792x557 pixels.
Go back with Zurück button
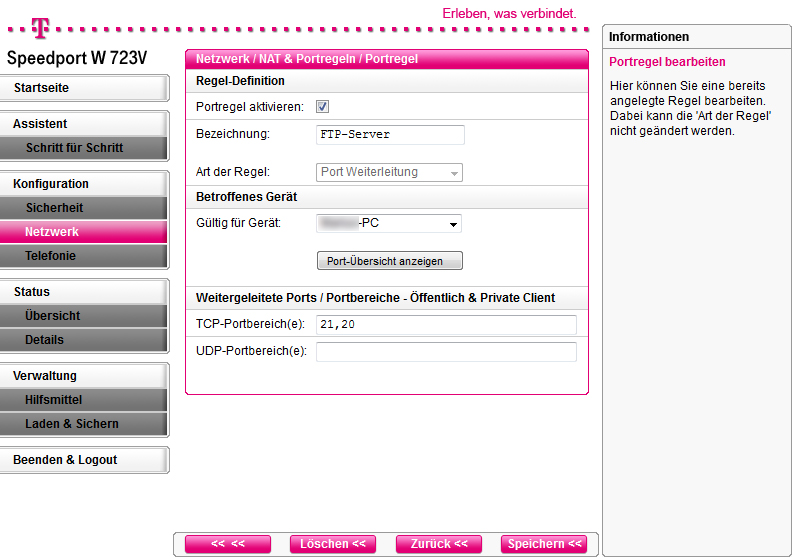(x=438, y=544)
